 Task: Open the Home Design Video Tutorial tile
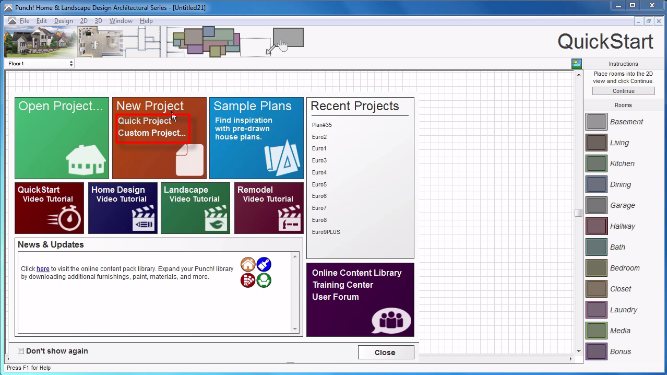[123, 208]
